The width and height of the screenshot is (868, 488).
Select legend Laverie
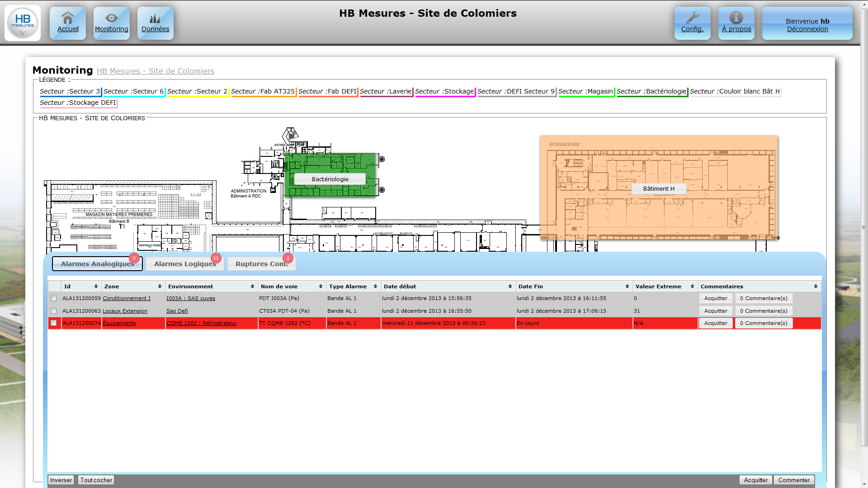tap(386, 91)
